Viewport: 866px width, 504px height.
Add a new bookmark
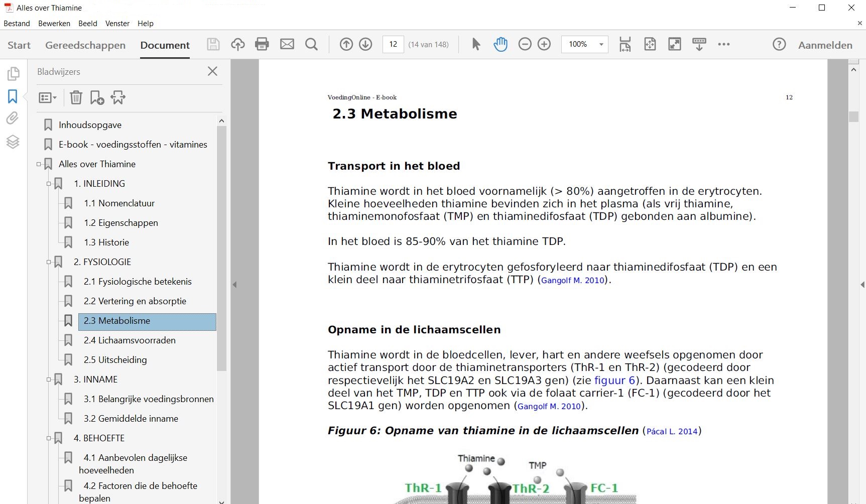pyautogui.click(x=96, y=97)
